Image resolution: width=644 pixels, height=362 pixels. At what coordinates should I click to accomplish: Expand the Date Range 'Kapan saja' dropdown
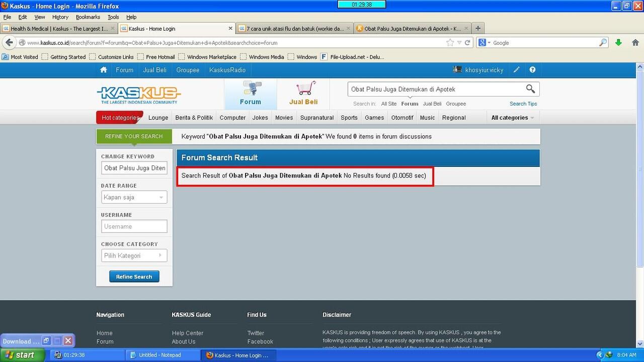pyautogui.click(x=134, y=198)
